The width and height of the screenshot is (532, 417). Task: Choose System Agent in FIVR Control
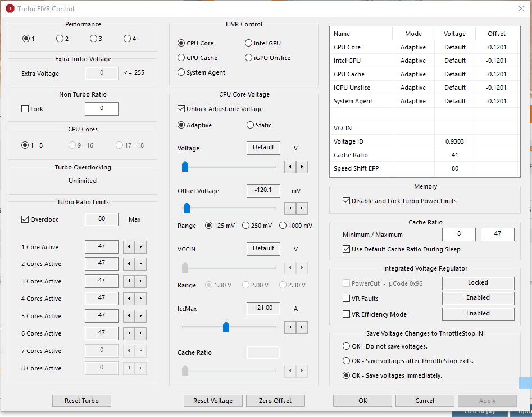click(x=202, y=72)
